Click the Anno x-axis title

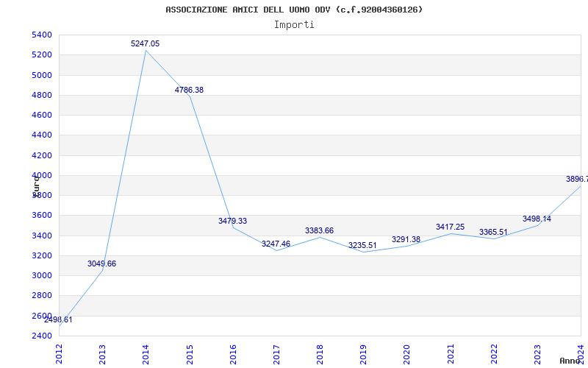coord(569,361)
